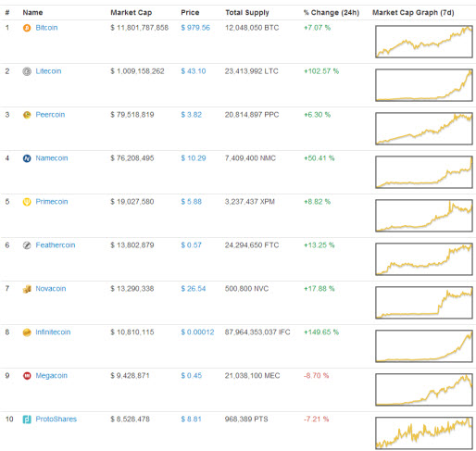
Task: Click the ProtoShares logo icon
Action: click(x=27, y=420)
